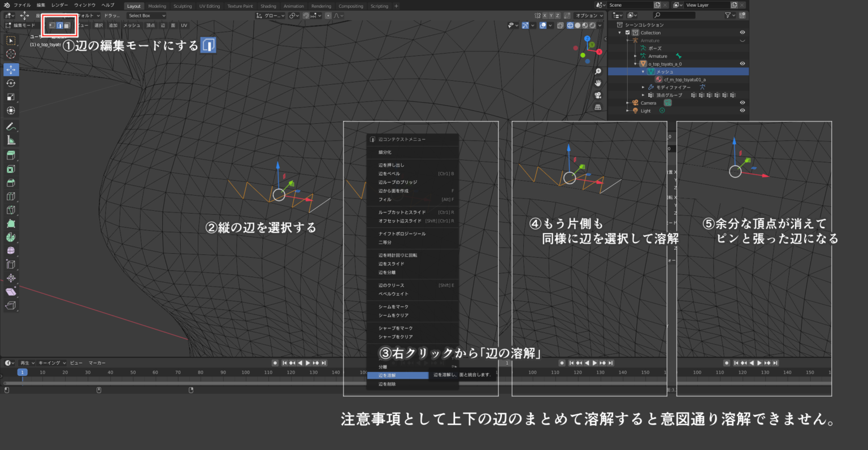This screenshot has width=868, height=450.
Task: Select the Move tool in left toolbar
Action: (10, 69)
